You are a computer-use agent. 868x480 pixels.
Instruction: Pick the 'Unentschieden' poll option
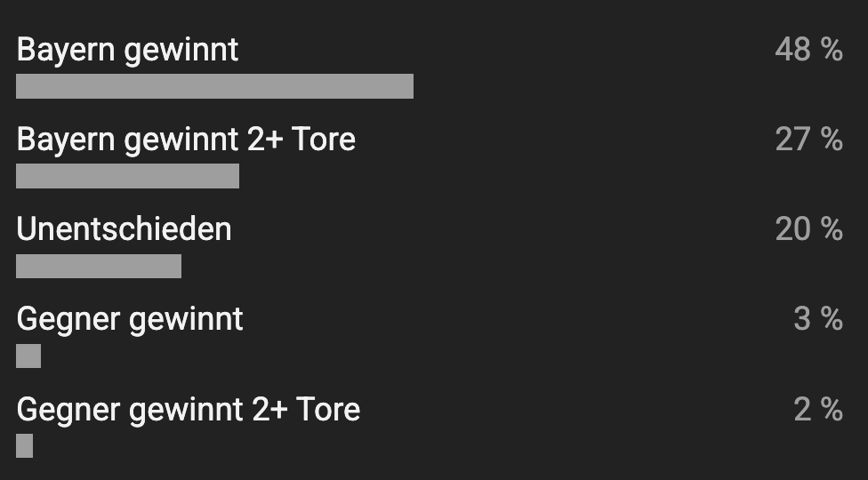click(x=124, y=229)
